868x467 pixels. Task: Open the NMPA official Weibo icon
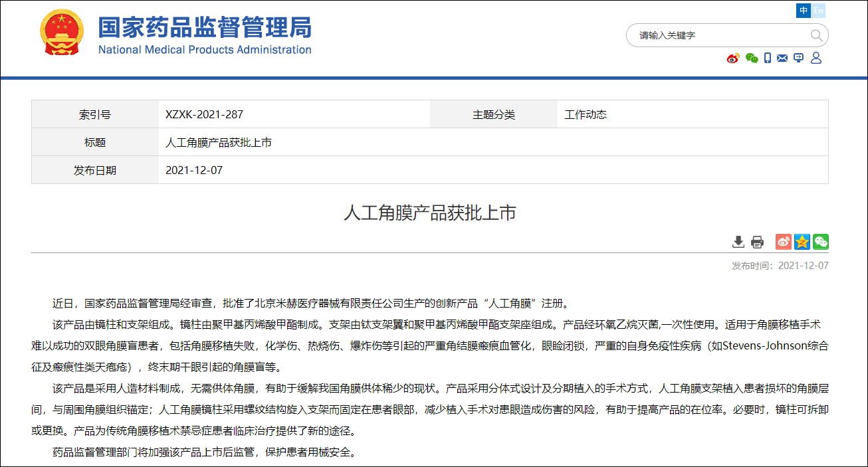coord(733,58)
